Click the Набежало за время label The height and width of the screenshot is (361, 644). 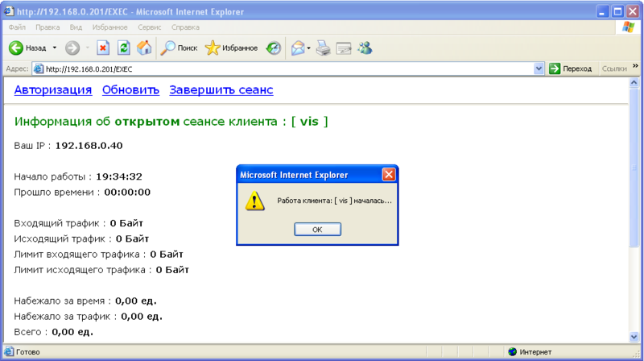click(x=59, y=301)
